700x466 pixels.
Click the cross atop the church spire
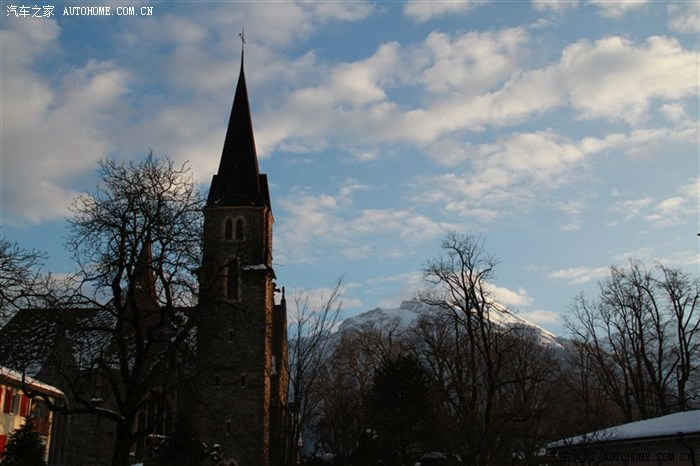pos(241,38)
